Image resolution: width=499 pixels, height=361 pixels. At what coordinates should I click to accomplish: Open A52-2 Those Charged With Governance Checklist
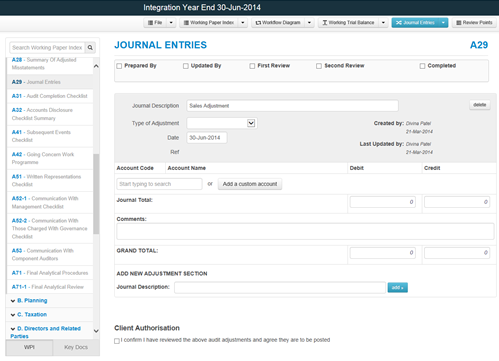click(x=50, y=229)
